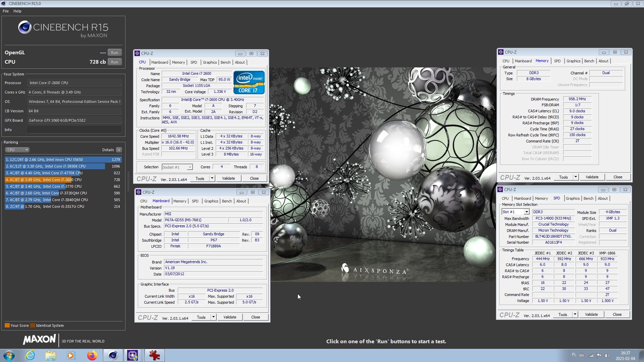This screenshot has width=644, height=362.
Task: Select highlighted ranking row Core i7-2600 CPU
Action: pyautogui.click(x=63, y=180)
